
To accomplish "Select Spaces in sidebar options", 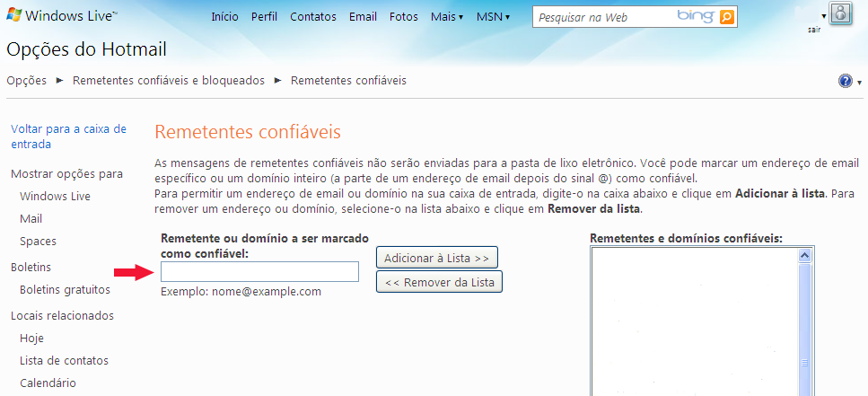I will coord(38,242).
